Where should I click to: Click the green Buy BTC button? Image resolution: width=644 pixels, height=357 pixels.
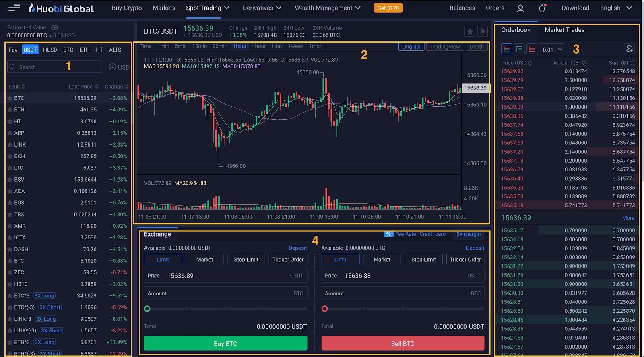pyautogui.click(x=225, y=343)
